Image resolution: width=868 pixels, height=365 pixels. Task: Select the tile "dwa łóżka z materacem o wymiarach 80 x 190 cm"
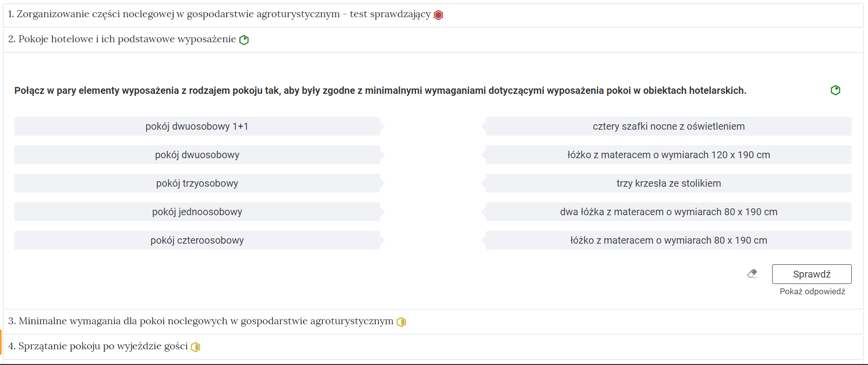[669, 211]
